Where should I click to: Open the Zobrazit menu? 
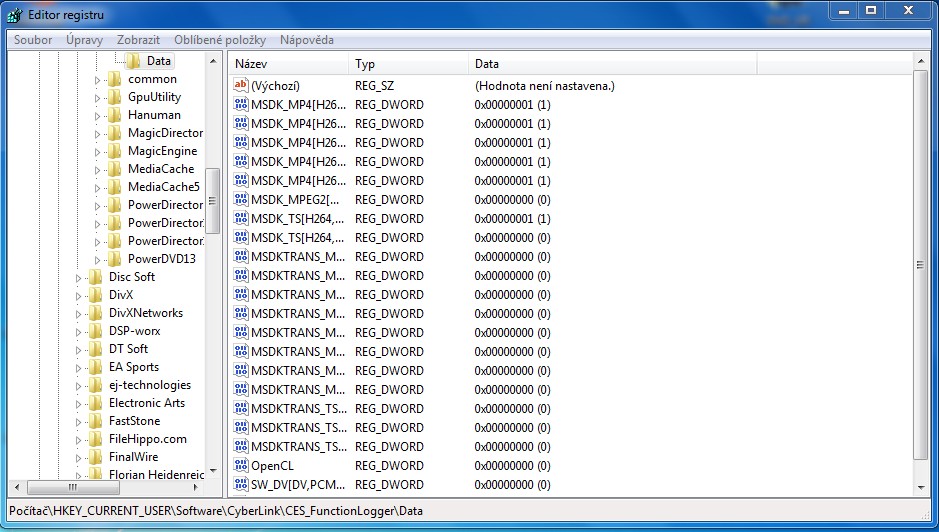(138, 40)
